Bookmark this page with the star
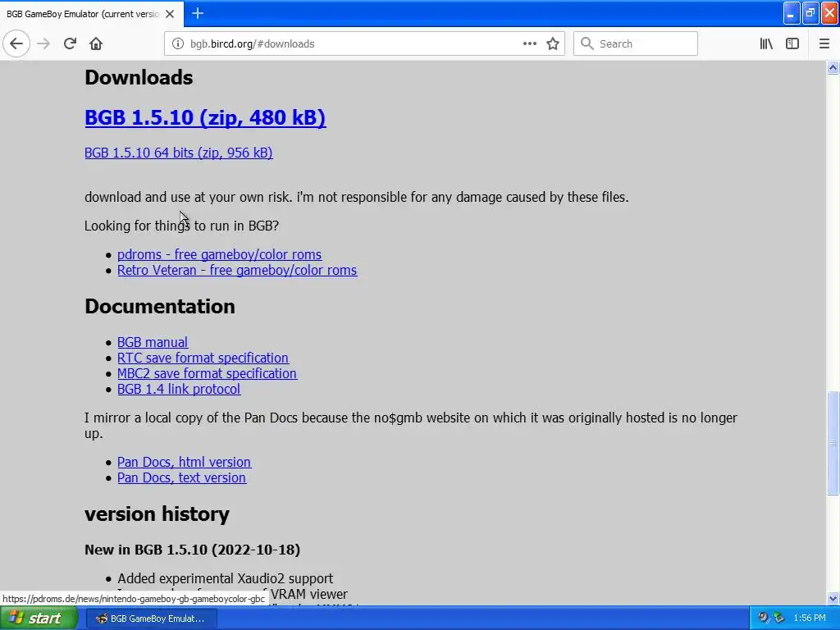840x630 pixels. click(553, 43)
